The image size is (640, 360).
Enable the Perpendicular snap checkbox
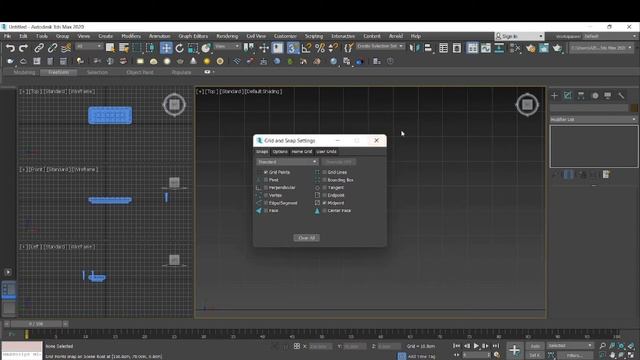click(x=266, y=188)
